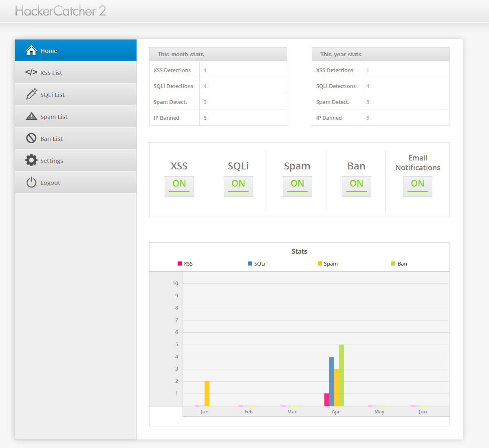Click the green Ban legend swatch

pyautogui.click(x=393, y=264)
